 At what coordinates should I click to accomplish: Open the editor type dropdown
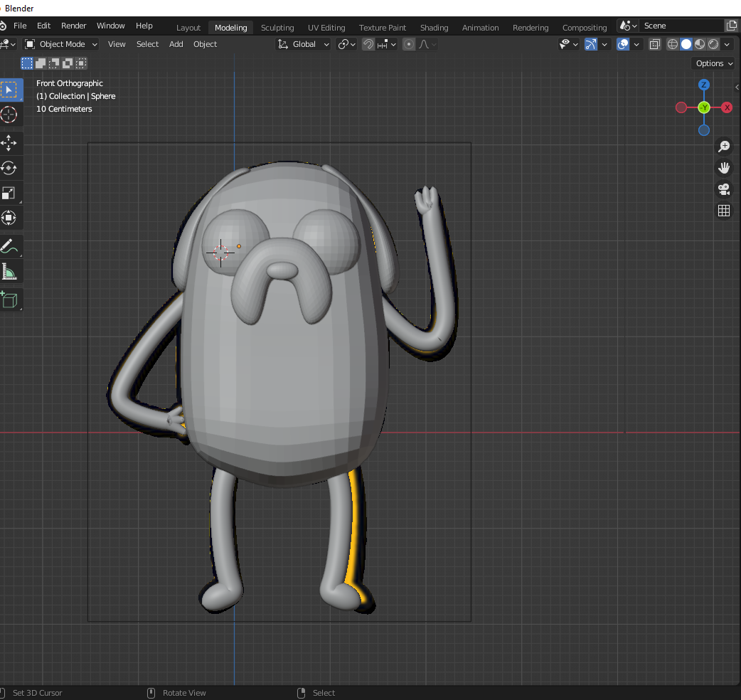(8, 44)
